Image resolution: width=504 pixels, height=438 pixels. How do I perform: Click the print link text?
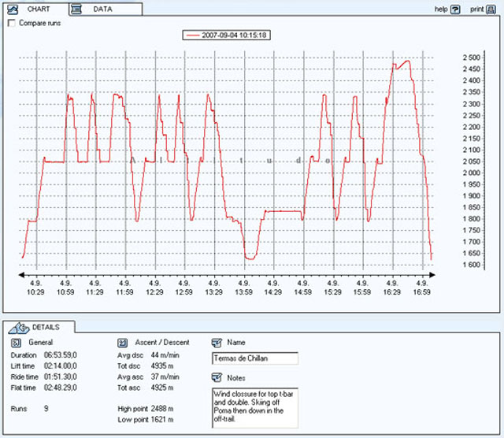click(476, 9)
